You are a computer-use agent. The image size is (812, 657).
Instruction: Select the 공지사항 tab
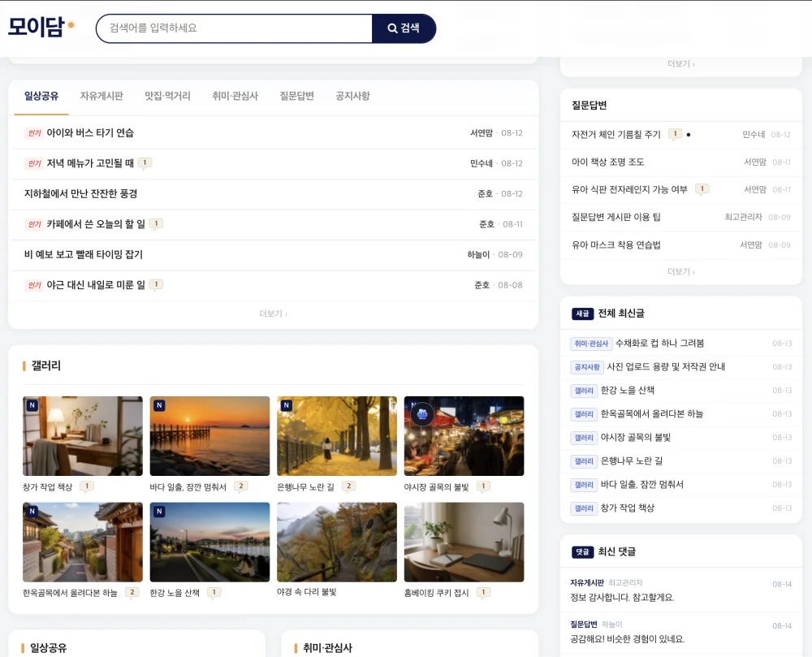pos(352,97)
